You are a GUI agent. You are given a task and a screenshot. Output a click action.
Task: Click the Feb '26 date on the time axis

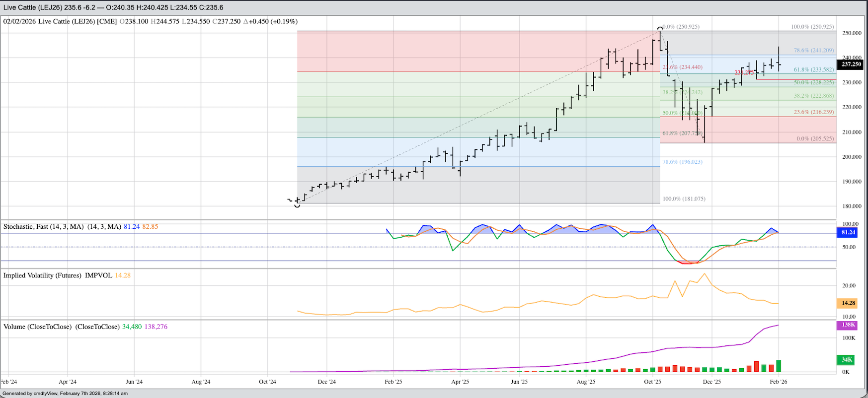[778, 382]
